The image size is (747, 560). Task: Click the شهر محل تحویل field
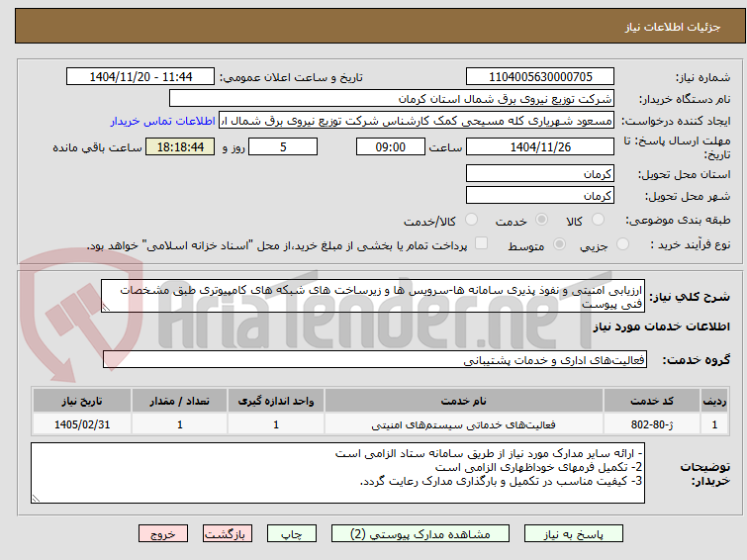540,195
